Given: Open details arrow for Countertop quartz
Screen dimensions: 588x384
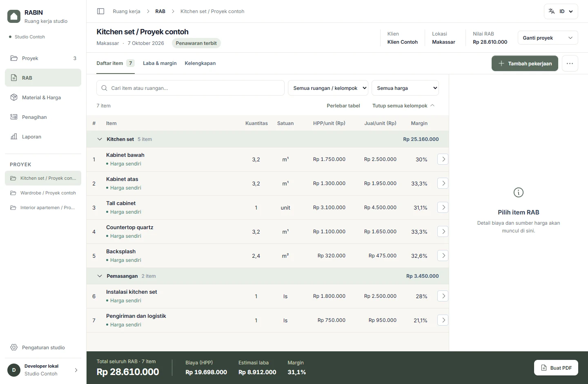Looking at the screenshot, I should pos(443,232).
